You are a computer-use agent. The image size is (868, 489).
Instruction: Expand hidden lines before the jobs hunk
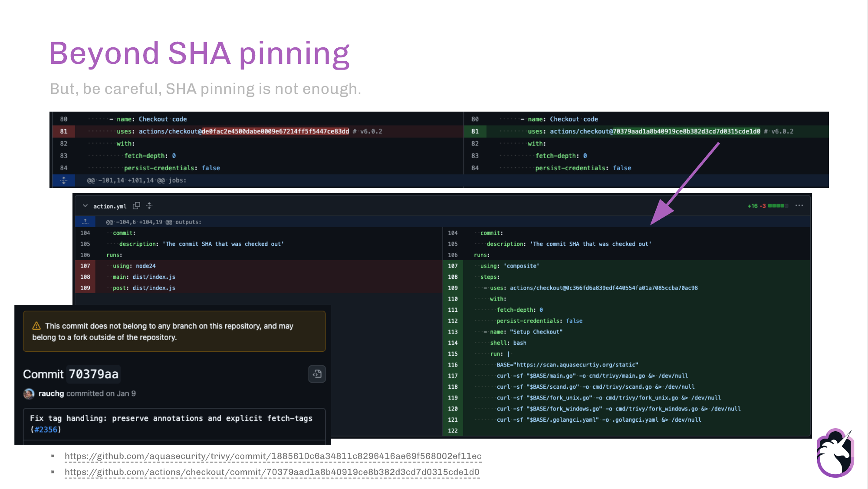[64, 180]
